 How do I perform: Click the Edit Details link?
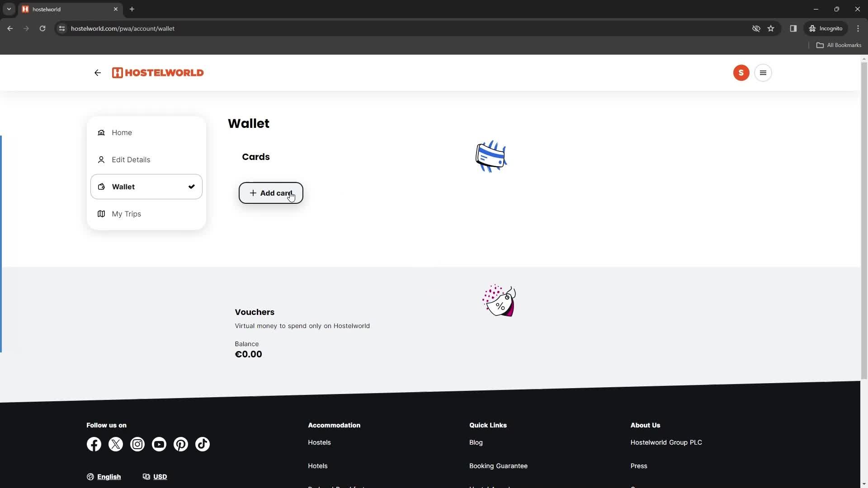[131, 159]
